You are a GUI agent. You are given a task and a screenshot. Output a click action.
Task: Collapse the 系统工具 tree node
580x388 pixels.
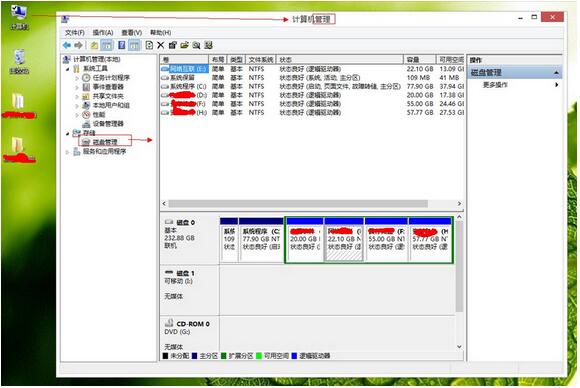[x=68, y=69]
